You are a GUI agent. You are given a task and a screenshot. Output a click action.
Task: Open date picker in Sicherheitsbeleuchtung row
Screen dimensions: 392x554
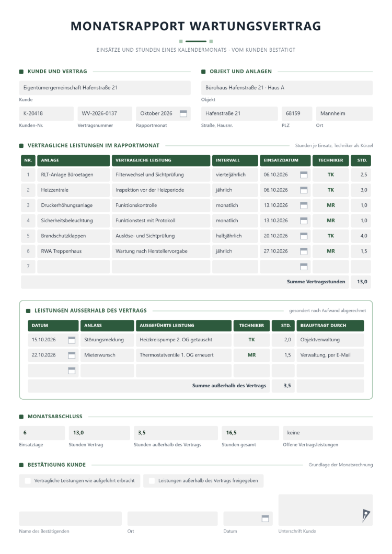click(x=304, y=221)
